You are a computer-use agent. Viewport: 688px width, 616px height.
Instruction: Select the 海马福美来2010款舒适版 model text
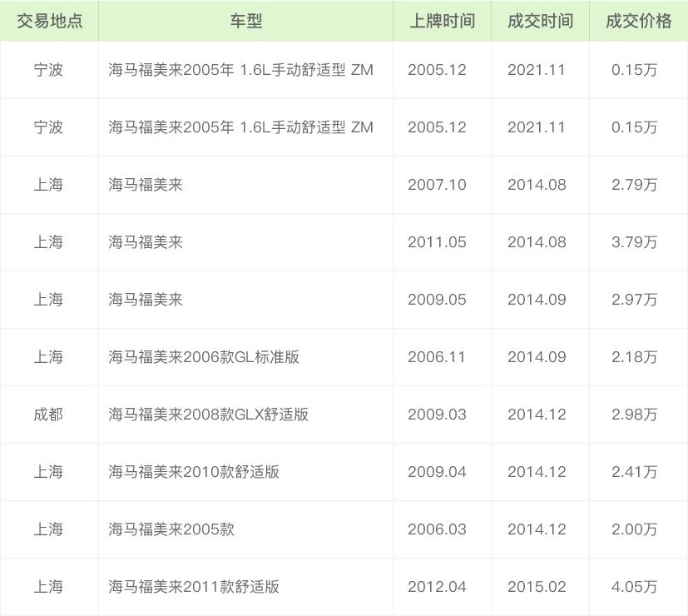click(194, 472)
